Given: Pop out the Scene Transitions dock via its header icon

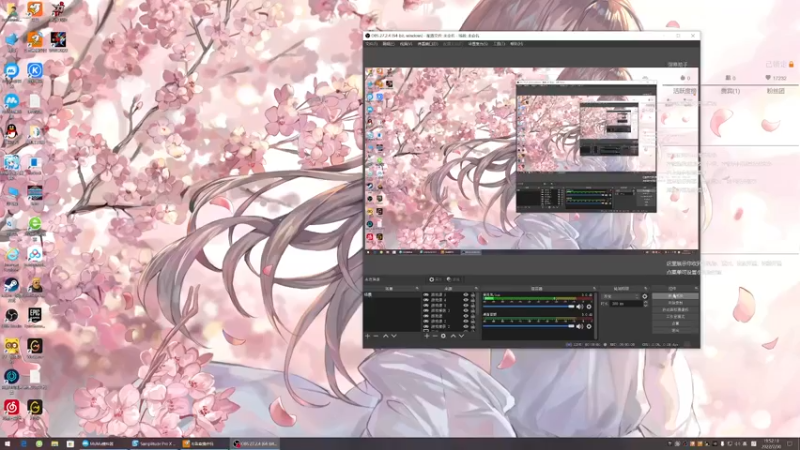Looking at the screenshot, I should (645, 289).
